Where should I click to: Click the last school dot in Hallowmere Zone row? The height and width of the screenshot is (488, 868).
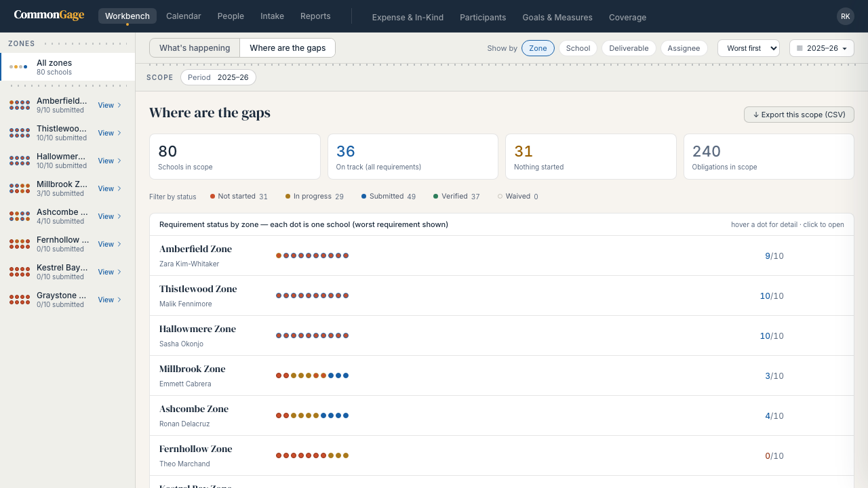[x=346, y=335]
